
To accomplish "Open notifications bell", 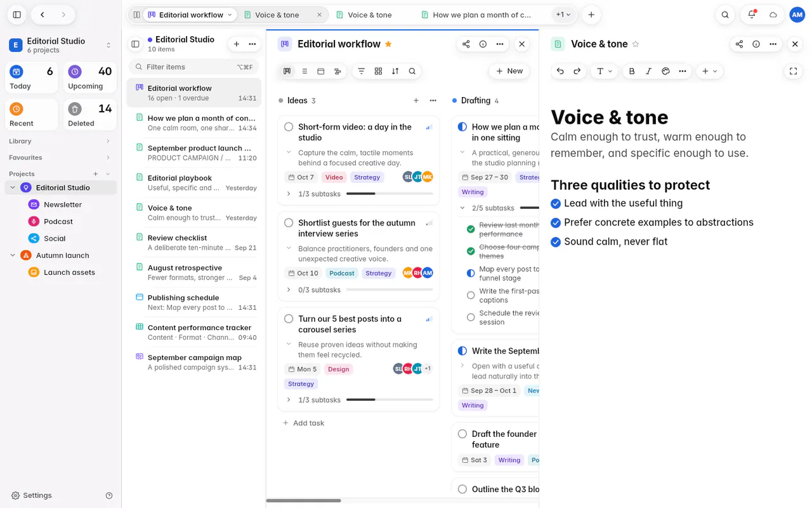I will point(752,15).
